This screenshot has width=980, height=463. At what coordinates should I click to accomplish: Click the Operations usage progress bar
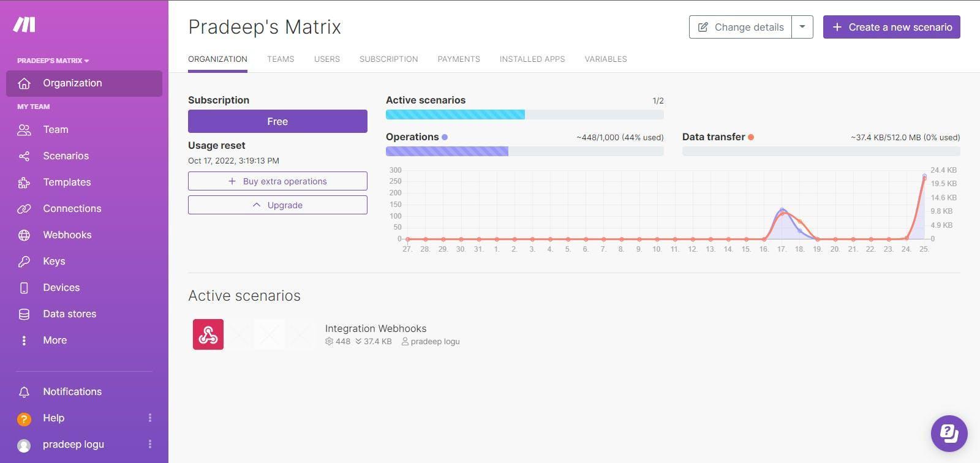click(525, 151)
